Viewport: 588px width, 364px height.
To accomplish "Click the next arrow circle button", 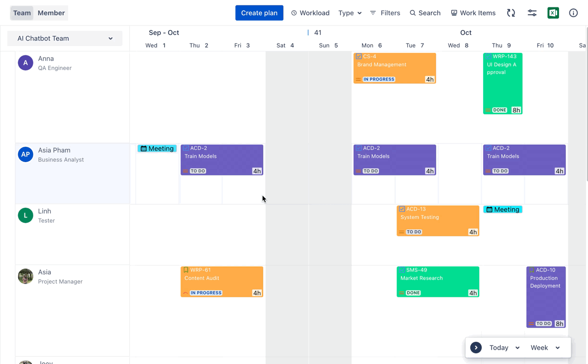I will [x=476, y=348].
